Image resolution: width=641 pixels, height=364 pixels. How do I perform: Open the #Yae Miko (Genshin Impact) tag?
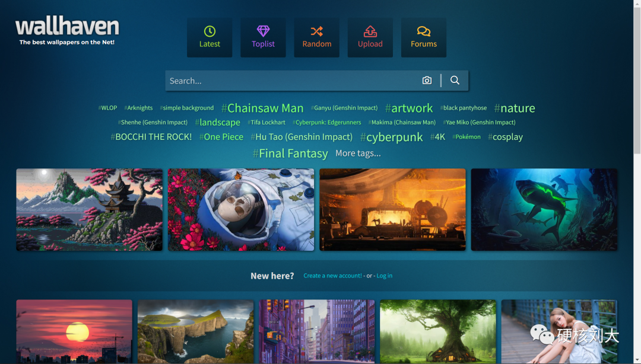click(479, 122)
